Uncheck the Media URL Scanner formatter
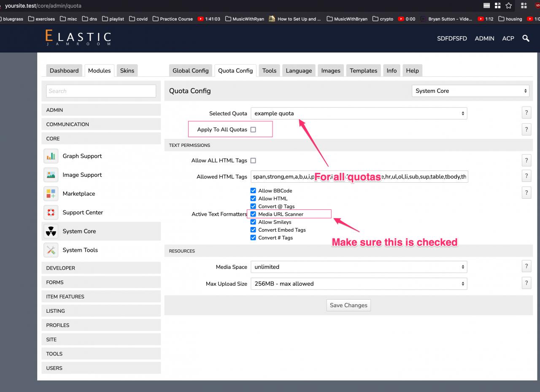 coord(253,214)
